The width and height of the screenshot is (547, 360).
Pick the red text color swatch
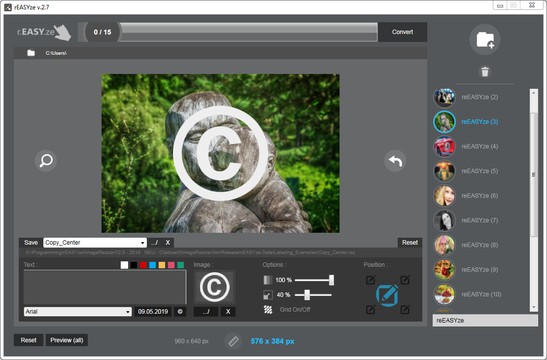point(143,265)
